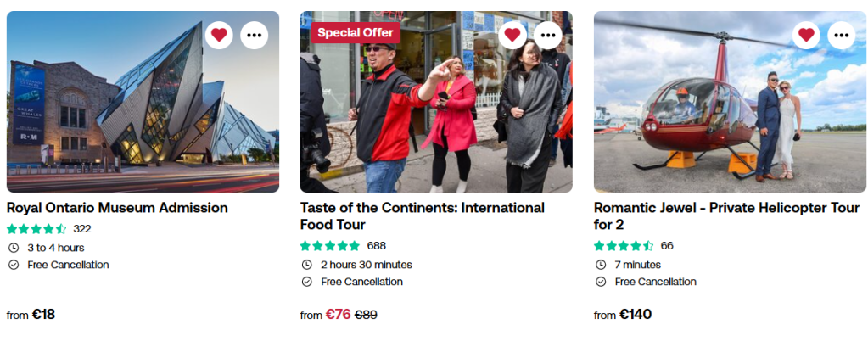The image size is (868, 347).
Task: Click the Special Offer badge
Action: (356, 33)
